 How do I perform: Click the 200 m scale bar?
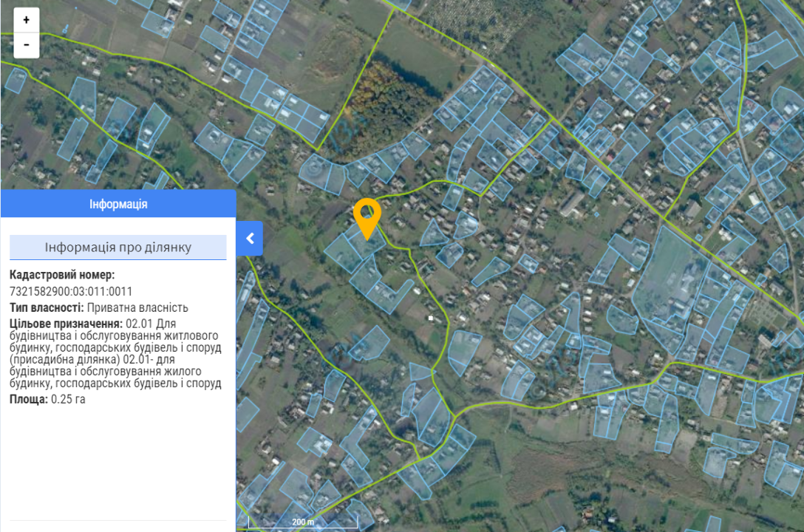(302, 522)
